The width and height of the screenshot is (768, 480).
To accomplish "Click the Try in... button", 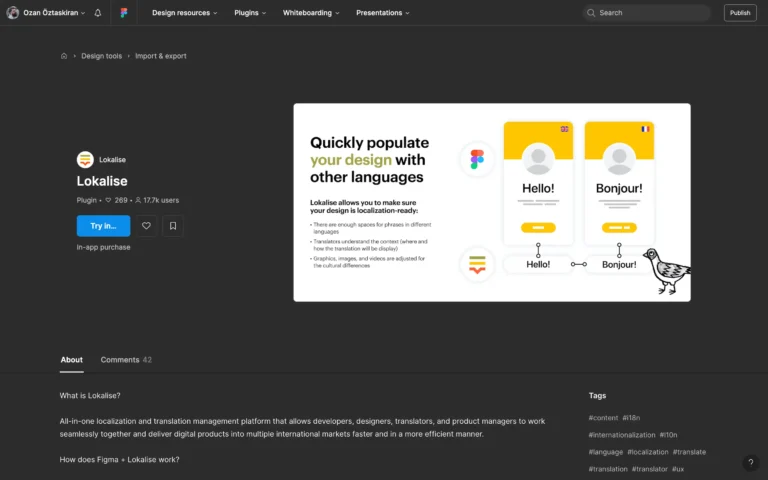I will click(x=103, y=226).
